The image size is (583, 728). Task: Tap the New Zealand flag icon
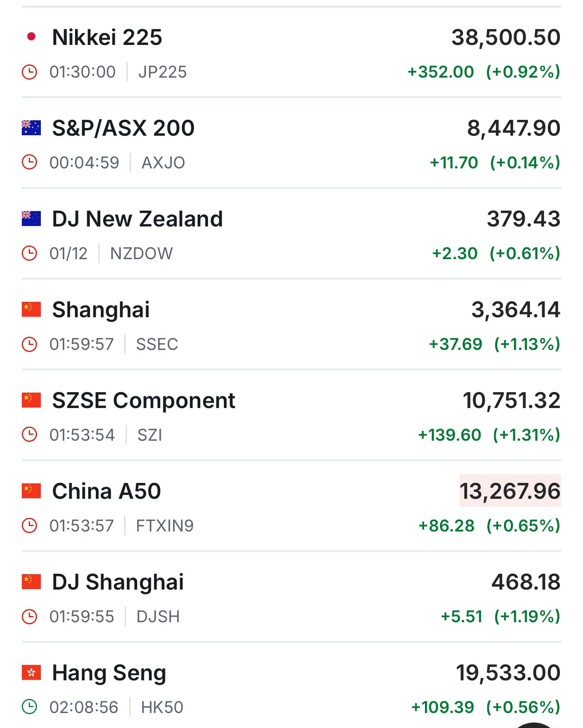pyautogui.click(x=31, y=219)
